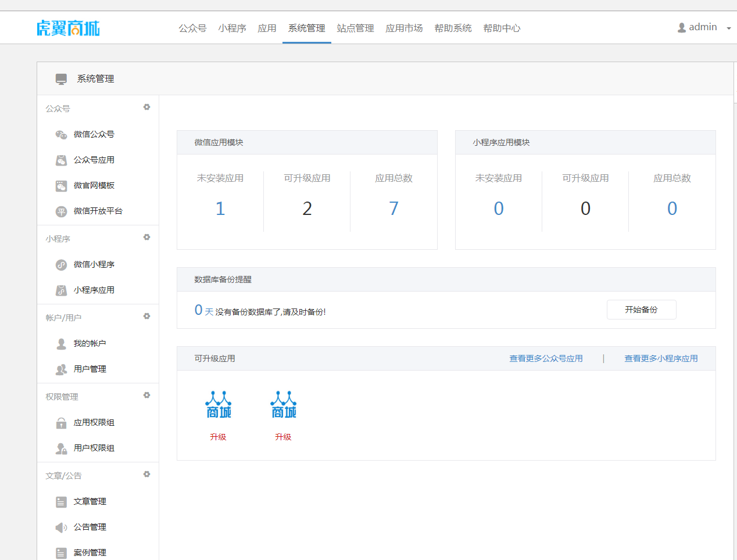Open the 应用 top navigation item
This screenshot has width=737, height=560.
[267, 28]
